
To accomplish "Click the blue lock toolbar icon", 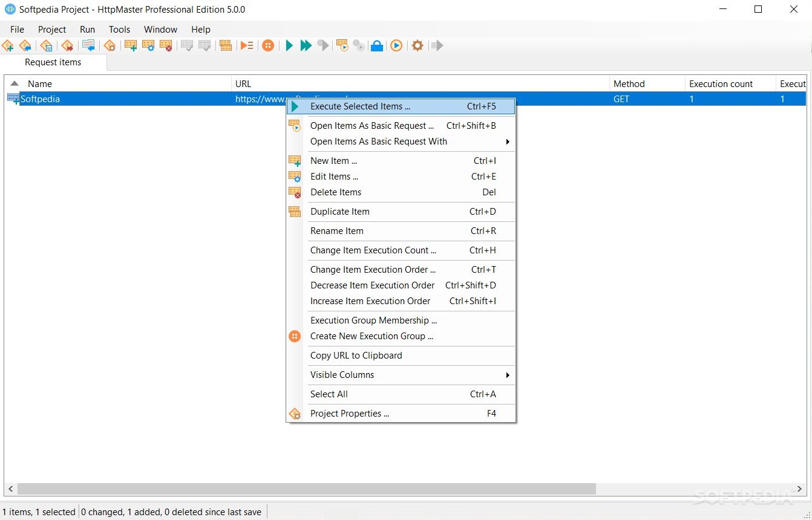I will tap(377, 45).
